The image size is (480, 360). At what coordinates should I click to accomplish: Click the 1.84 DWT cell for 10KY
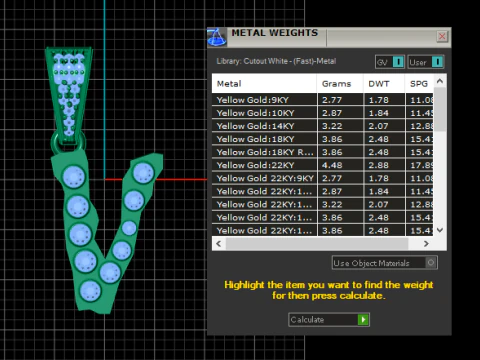click(384, 113)
